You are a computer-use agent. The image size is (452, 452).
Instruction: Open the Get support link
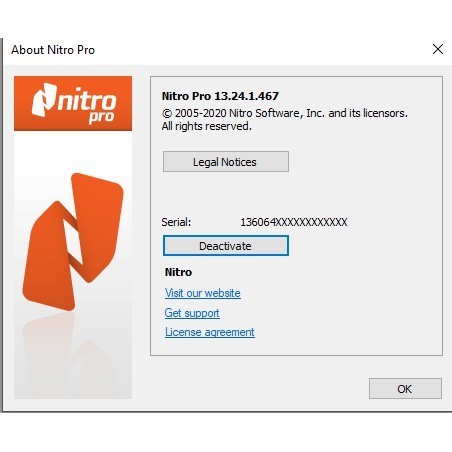pyautogui.click(x=192, y=313)
